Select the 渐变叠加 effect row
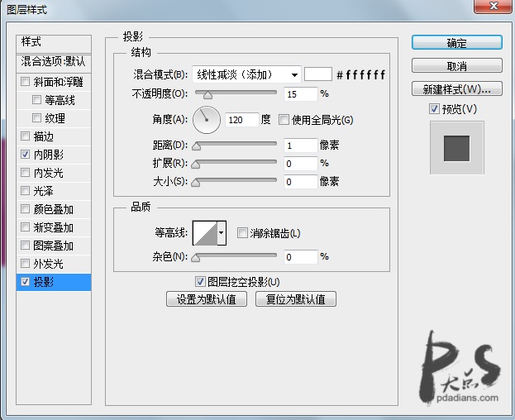This screenshot has width=515, height=420. click(54, 227)
